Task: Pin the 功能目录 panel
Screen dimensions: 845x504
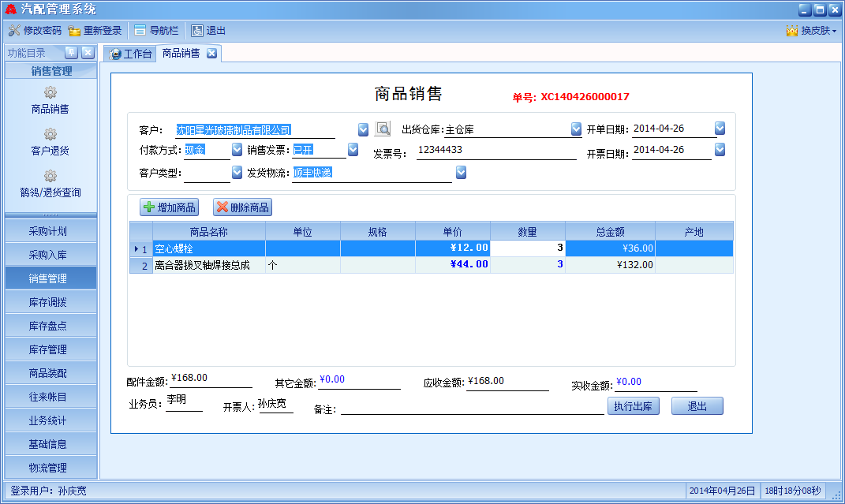Action: 71,53
